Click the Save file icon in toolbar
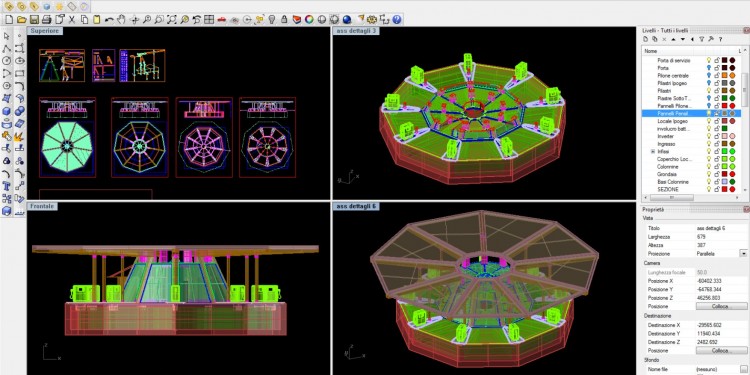 [34, 20]
